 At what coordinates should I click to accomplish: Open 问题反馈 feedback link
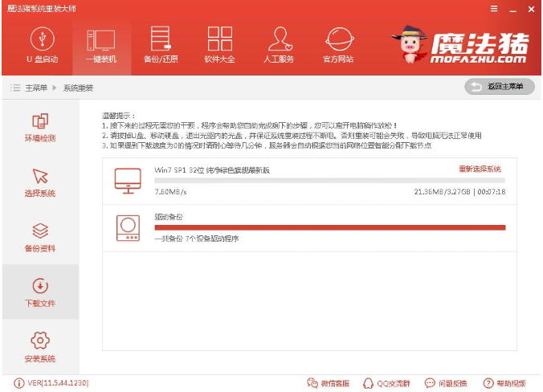(446, 383)
